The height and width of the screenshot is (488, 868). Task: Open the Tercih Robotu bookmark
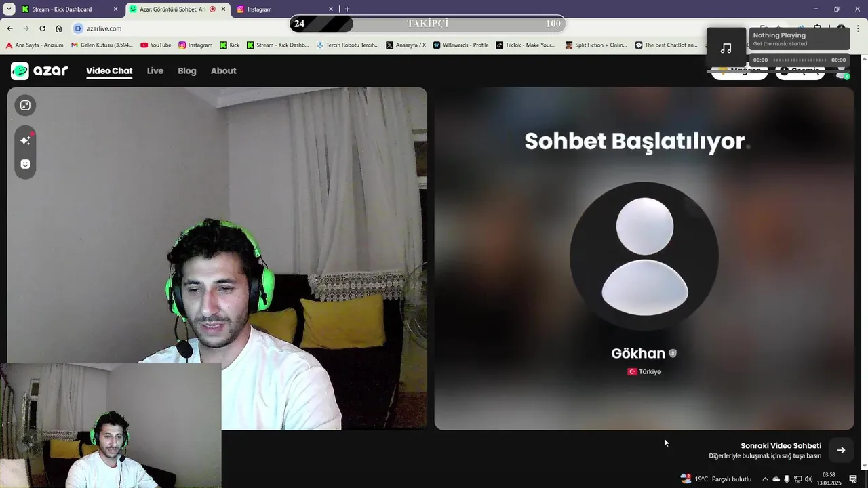[x=348, y=45]
